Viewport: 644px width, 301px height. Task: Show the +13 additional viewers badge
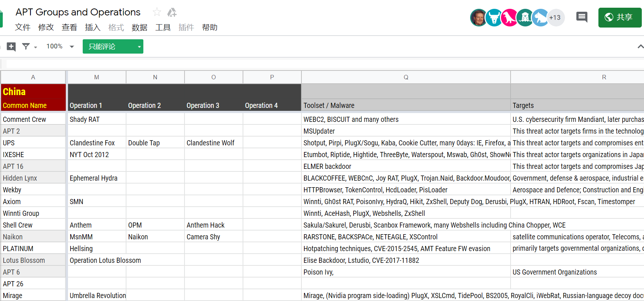click(555, 18)
